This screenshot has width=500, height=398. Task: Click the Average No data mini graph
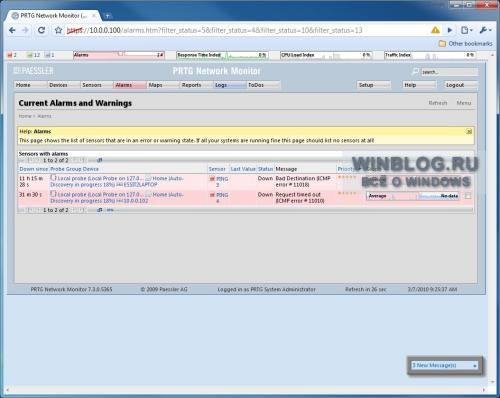[413, 196]
